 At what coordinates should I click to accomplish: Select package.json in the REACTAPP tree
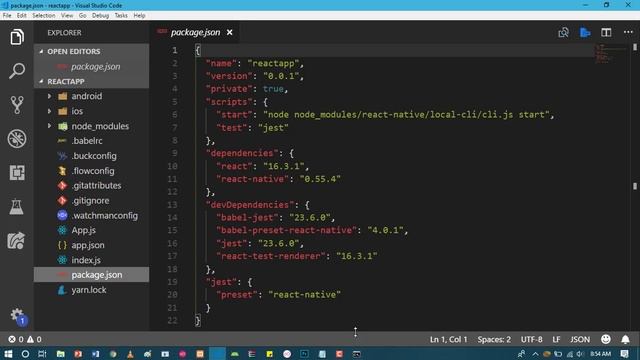click(91, 275)
